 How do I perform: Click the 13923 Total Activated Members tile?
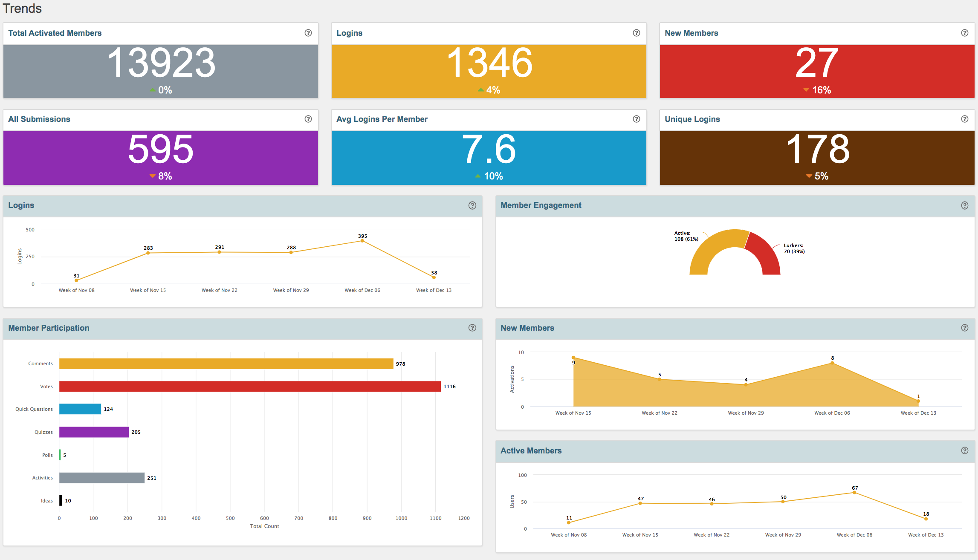pyautogui.click(x=161, y=71)
